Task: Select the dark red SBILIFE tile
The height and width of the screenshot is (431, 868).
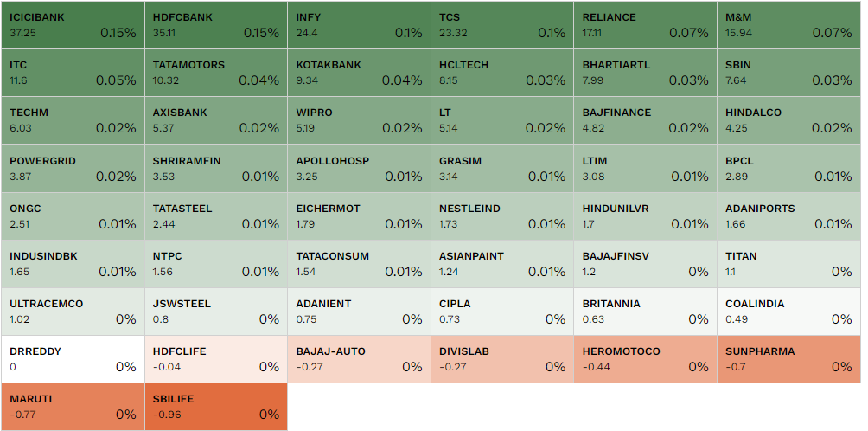Action: click(x=215, y=407)
